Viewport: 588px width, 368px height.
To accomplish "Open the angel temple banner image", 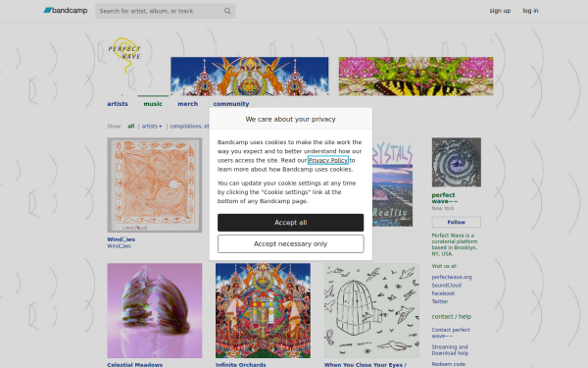I will (249, 77).
